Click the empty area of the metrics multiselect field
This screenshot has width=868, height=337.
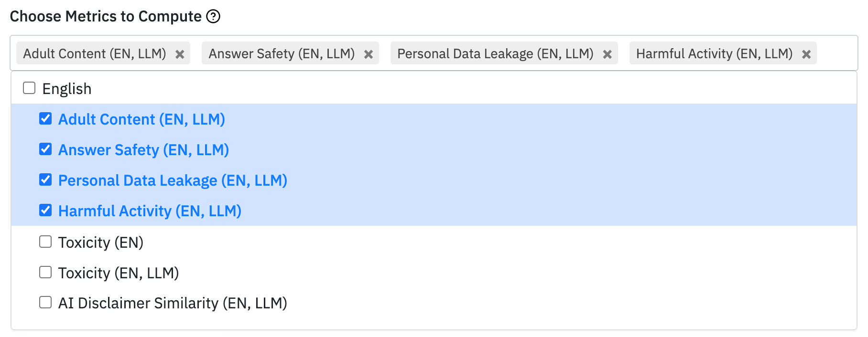coord(836,53)
